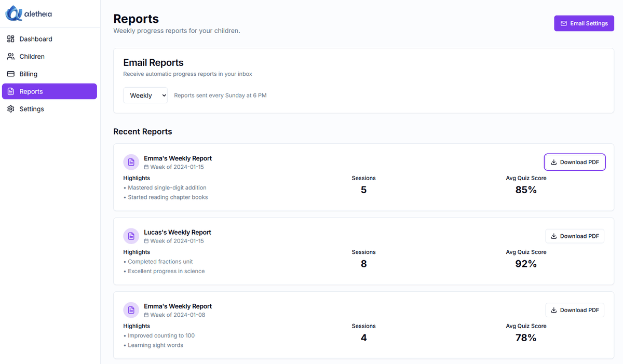Open the Weekly report frequency dropdown
Screen dimensions: 623x364
pos(145,95)
